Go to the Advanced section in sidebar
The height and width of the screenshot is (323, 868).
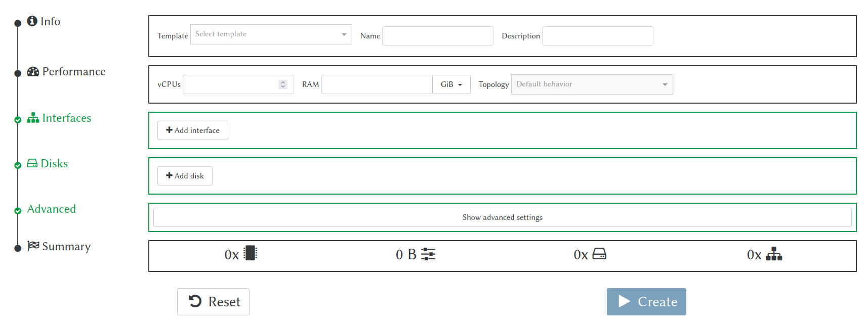tap(52, 209)
